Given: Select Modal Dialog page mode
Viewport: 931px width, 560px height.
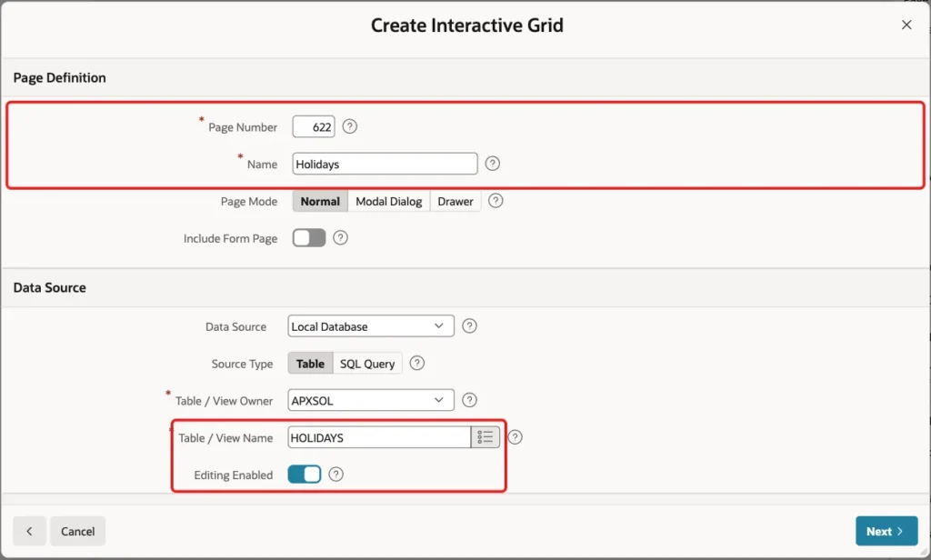Looking at the screenshot, I should click(389, 201).
